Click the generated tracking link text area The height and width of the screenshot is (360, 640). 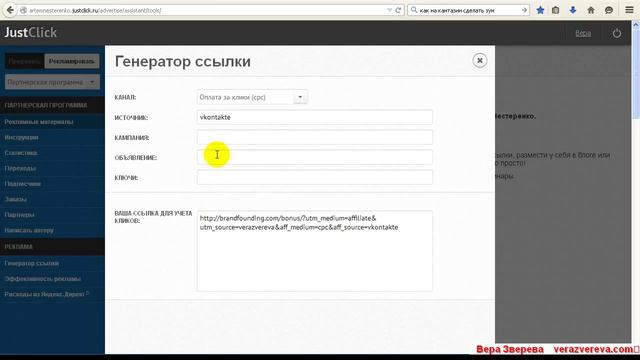[314, 251]
